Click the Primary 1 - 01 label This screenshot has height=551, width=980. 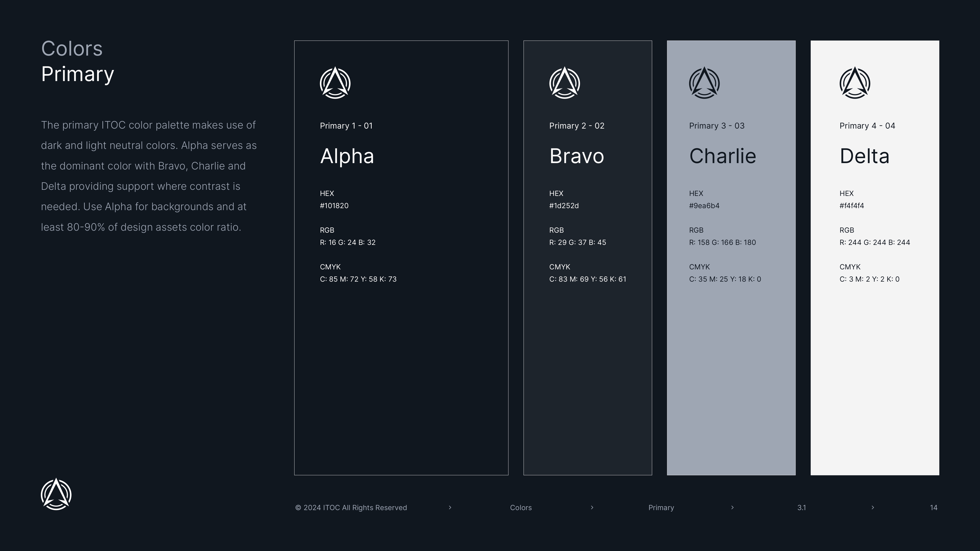pyautogui.click(x=346, y=126)
